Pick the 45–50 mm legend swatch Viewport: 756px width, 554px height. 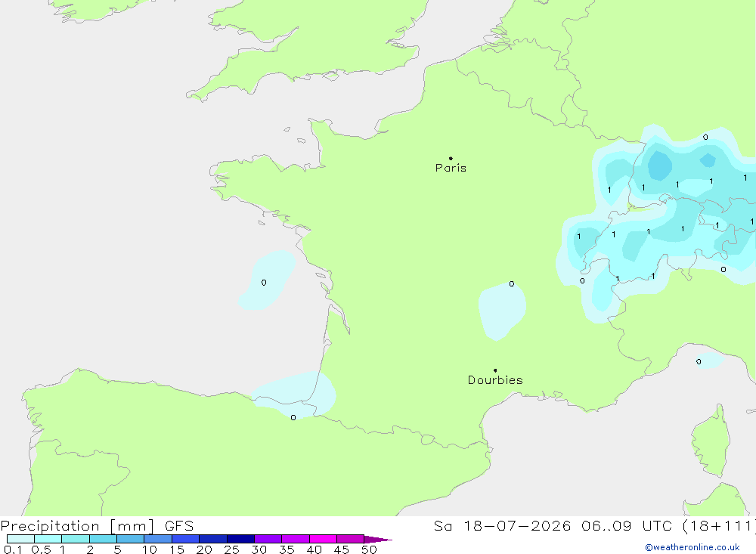351,539
